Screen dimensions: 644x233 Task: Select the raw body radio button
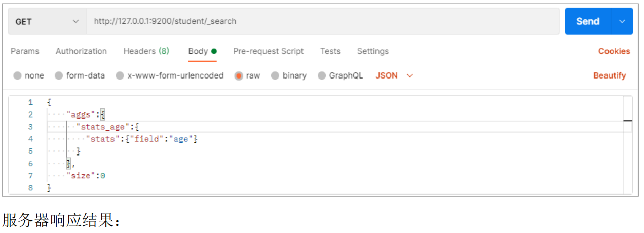[239, 76]
